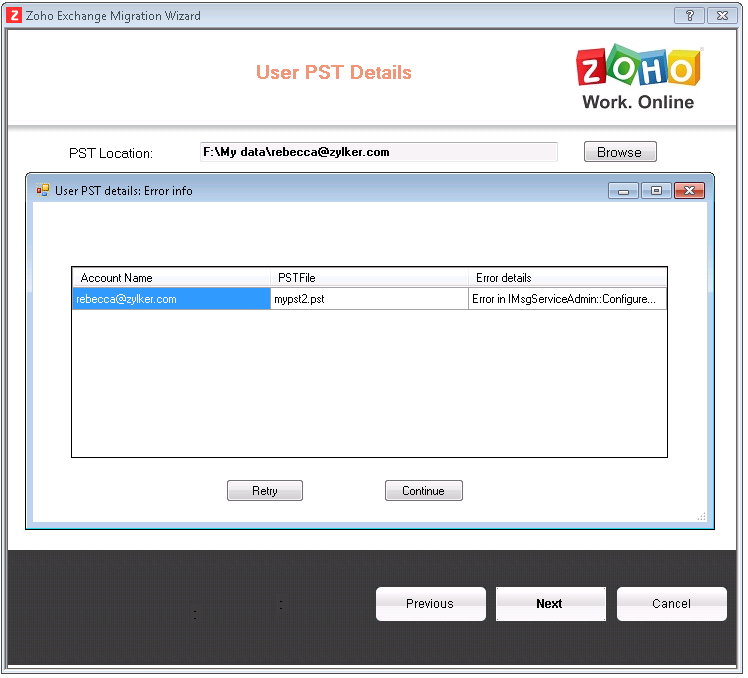Click the Error details column header
The height and width of the screenshot is (678, 748).
[x=566, y=278]
